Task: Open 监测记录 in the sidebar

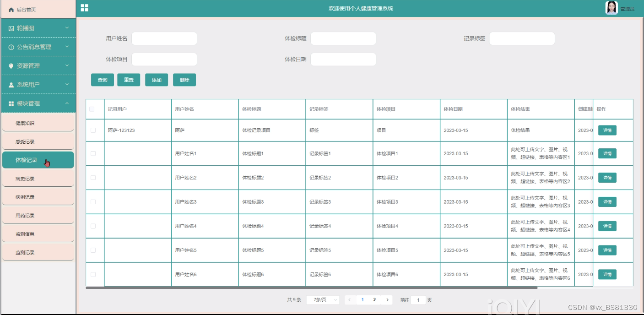Action: coord(38,252)
